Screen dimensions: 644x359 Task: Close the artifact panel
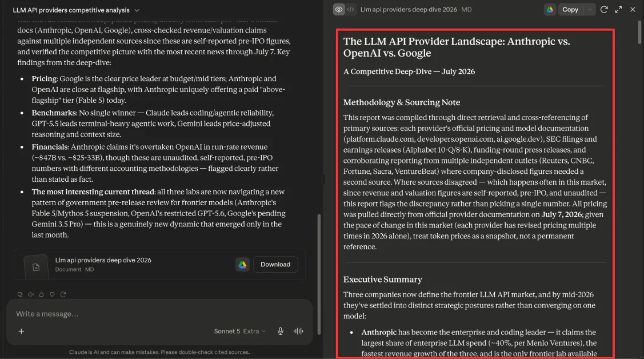click(633, 10)
